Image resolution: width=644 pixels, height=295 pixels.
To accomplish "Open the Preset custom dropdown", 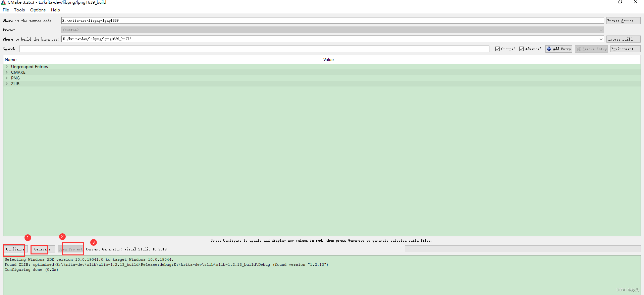I will click(x=332, y=30).
